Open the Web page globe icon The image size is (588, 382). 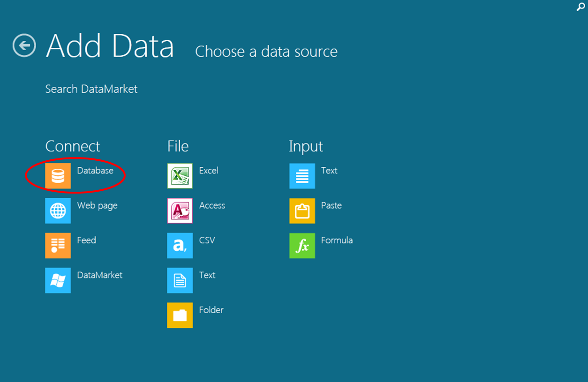point(58,210)
